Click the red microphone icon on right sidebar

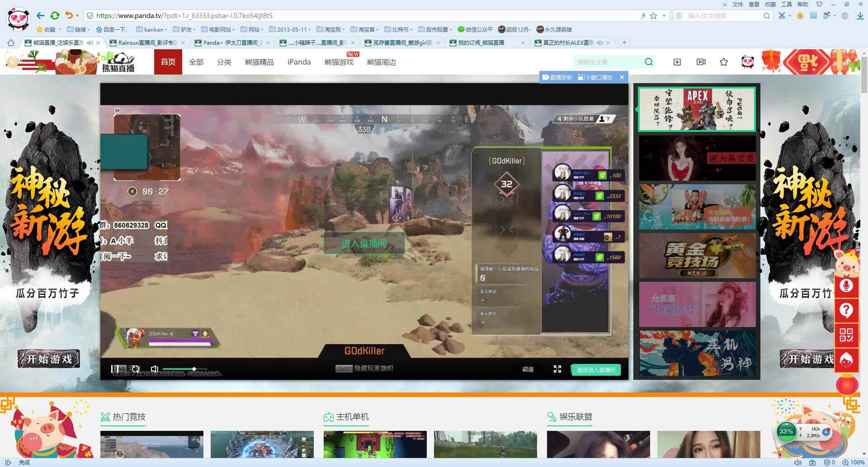846,286
